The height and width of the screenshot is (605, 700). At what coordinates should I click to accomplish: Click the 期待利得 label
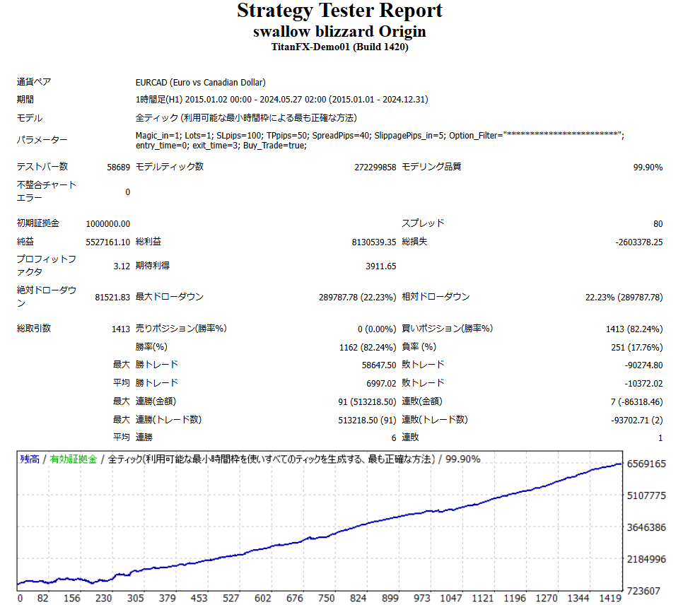pos(153,266)
